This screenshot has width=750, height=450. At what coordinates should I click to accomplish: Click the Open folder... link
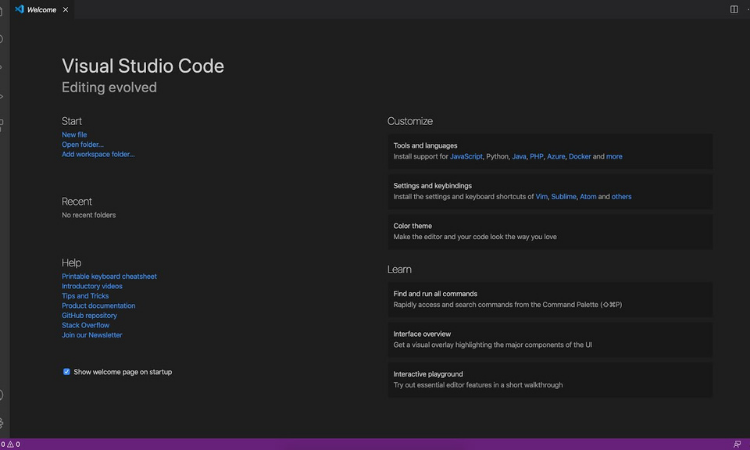[82, 144]
